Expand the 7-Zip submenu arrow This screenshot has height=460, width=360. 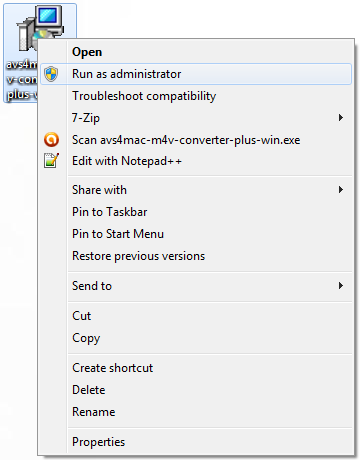pos(340,118)
